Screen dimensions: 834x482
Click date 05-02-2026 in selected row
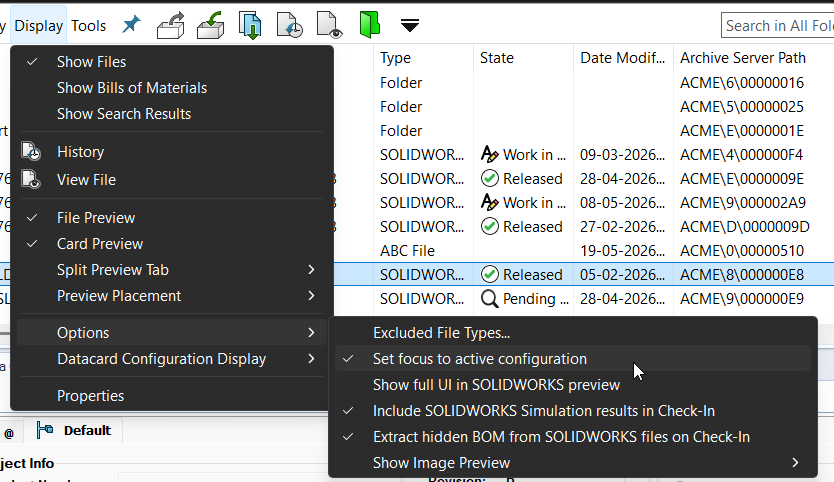[x=622, y=275]
